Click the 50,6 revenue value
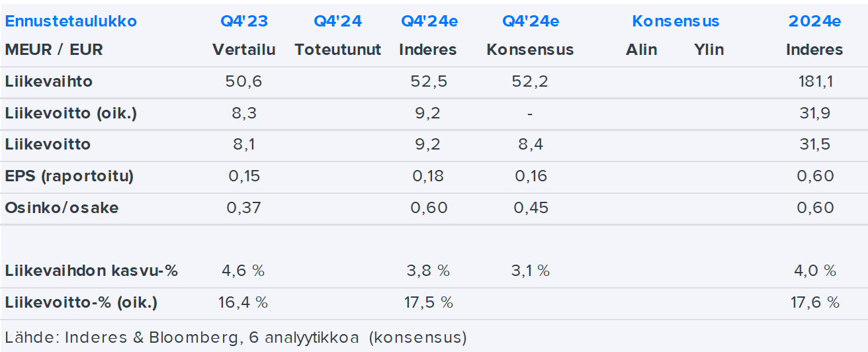Screen dimensions: 868x352 pyautogui.click(x=243, y=82)
